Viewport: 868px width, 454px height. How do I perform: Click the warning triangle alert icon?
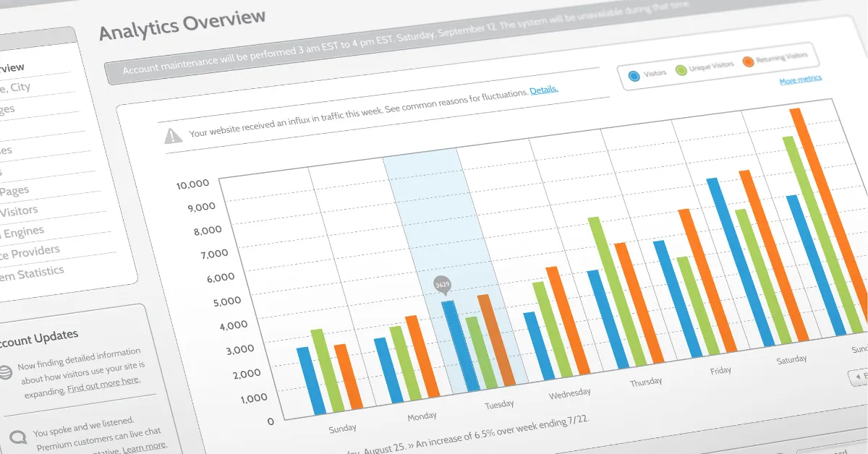point(172,134)
